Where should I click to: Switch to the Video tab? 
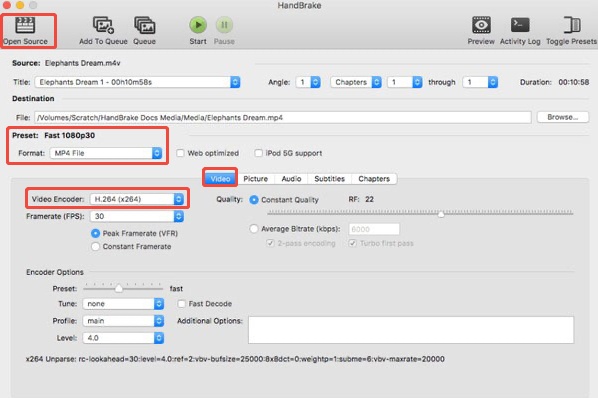click(220, 179)
